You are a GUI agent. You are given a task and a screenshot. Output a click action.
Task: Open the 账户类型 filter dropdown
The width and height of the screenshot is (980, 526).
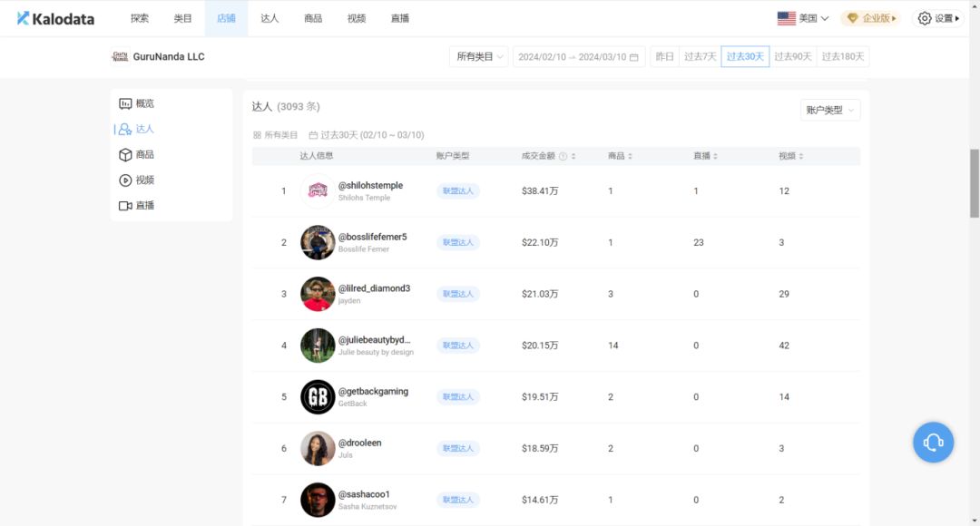tap(830, 110)
